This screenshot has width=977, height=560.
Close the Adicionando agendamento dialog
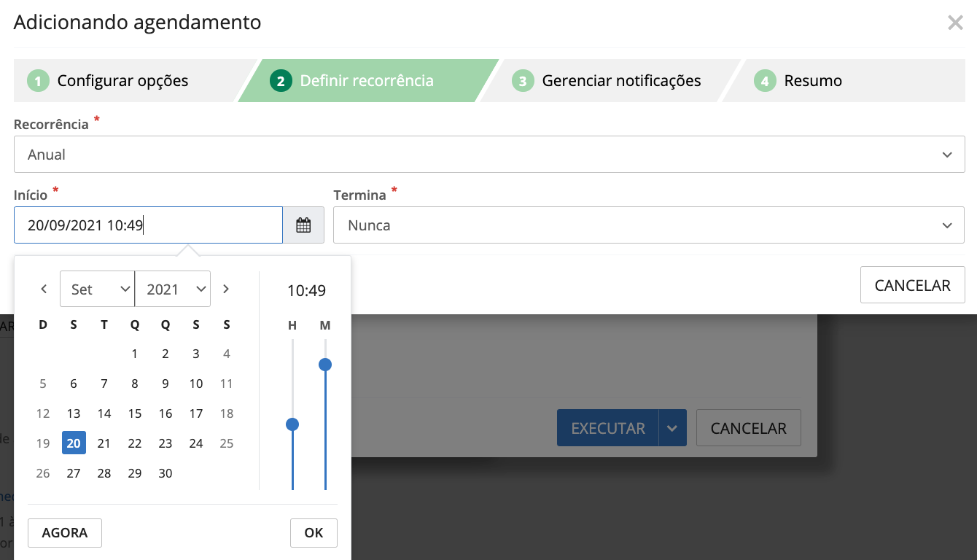(x=955, y=23)
